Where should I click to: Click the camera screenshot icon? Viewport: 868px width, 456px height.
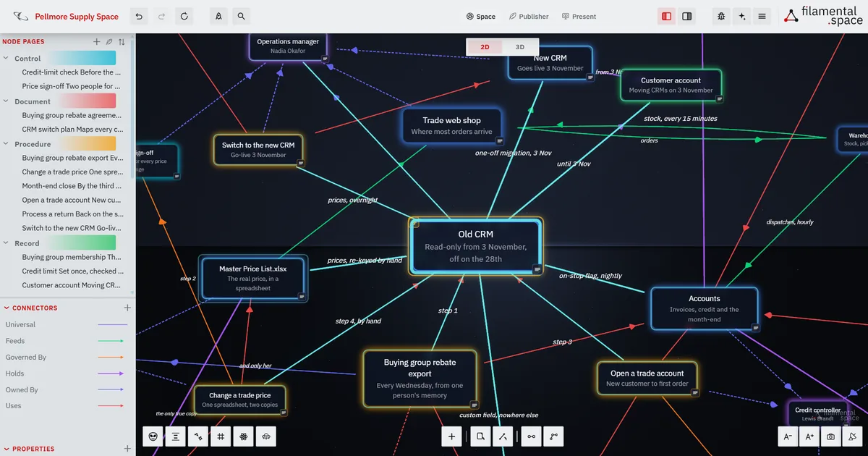831,436
